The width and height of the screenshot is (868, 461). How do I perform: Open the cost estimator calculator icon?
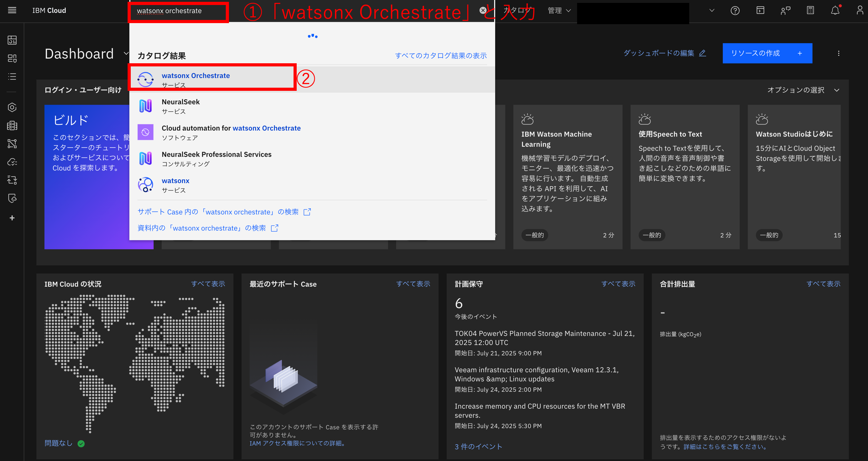click(x=811, y=11)
